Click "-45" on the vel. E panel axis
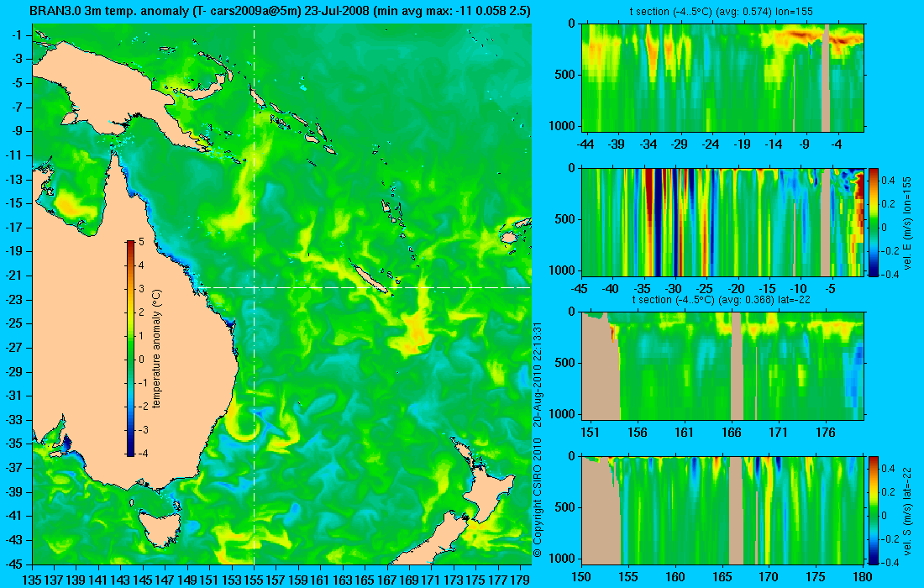Screen dimensions: 924x588 click(x=580, y=289)
